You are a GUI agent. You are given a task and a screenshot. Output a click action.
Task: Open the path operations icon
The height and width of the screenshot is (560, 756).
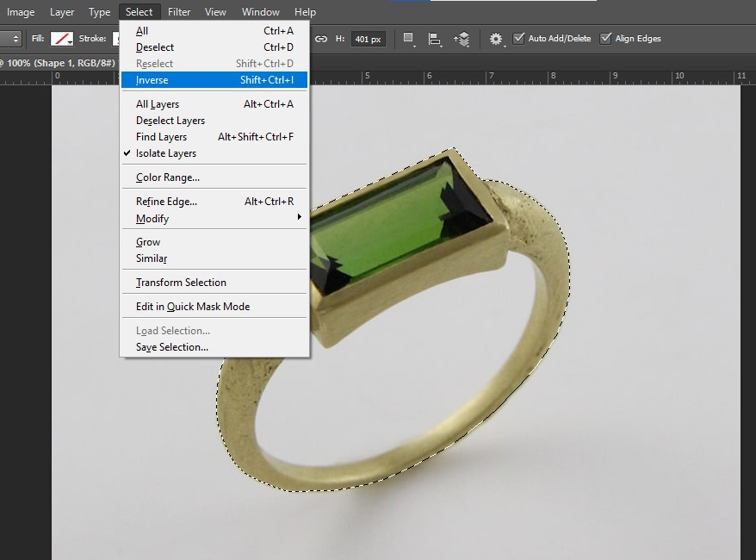(x=409, y=39)
